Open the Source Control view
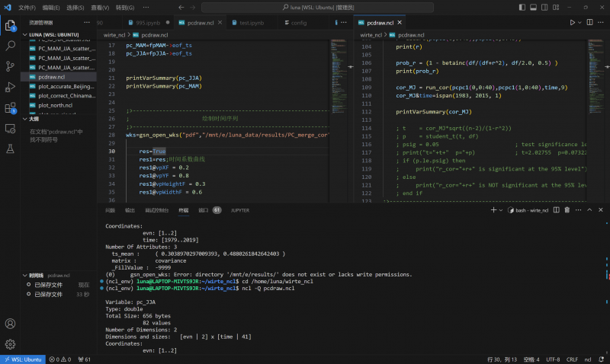The image size is (610, 364). (x=11, y=66)
